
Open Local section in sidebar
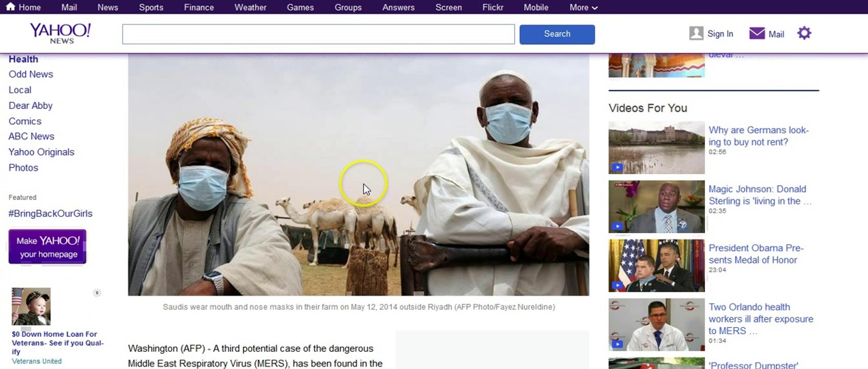[20, 90]
